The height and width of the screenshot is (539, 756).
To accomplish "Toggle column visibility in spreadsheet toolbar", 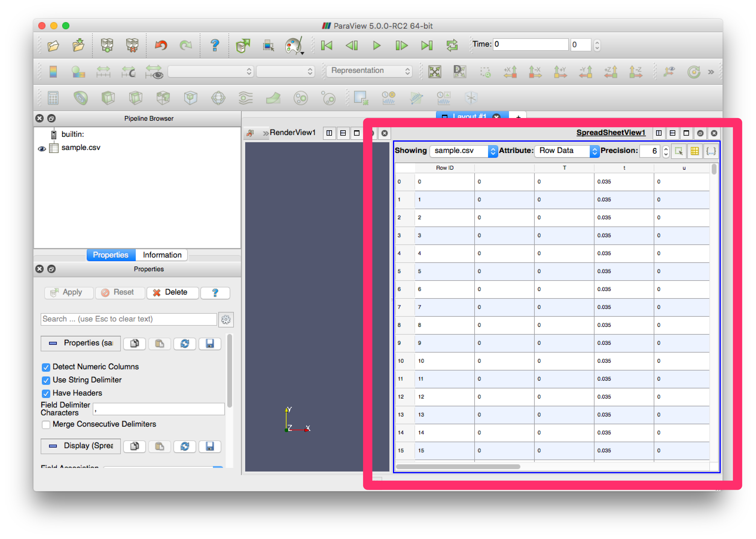I will [695, 151].
